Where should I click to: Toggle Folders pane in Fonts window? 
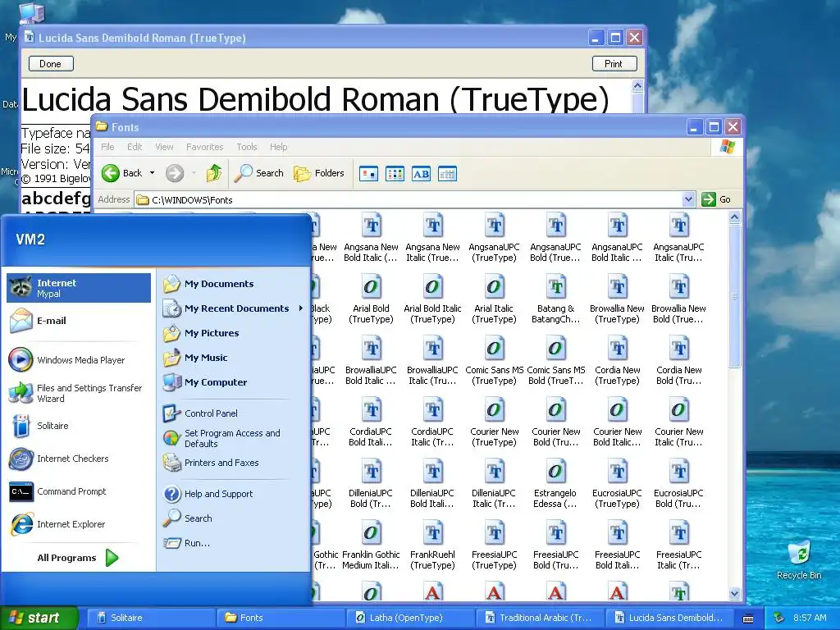(x=319, y=173)
